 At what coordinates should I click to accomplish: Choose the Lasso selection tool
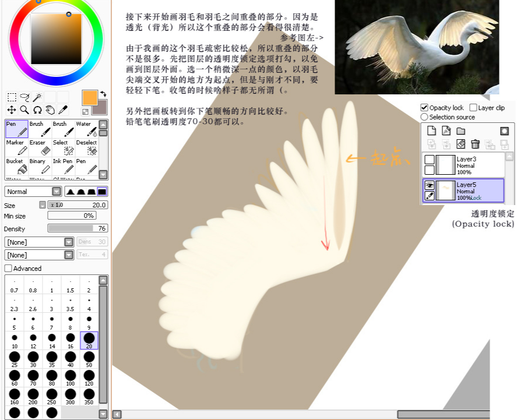(24, 97)
